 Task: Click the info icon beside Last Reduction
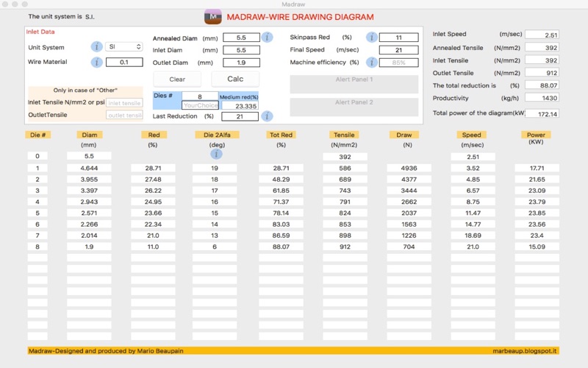(x=267, y=116)
